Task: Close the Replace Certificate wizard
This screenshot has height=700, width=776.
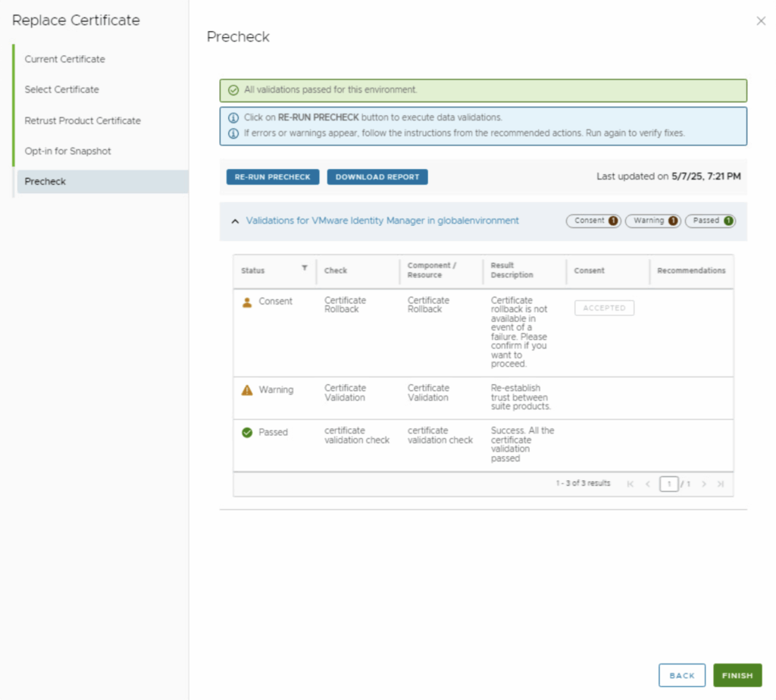Action: (761, 21)
